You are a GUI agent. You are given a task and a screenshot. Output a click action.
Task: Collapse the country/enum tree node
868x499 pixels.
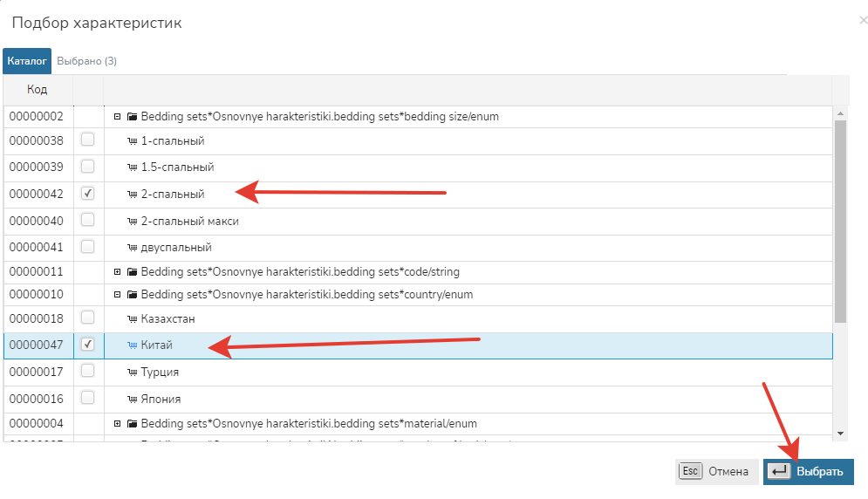[x=117, y=295]
